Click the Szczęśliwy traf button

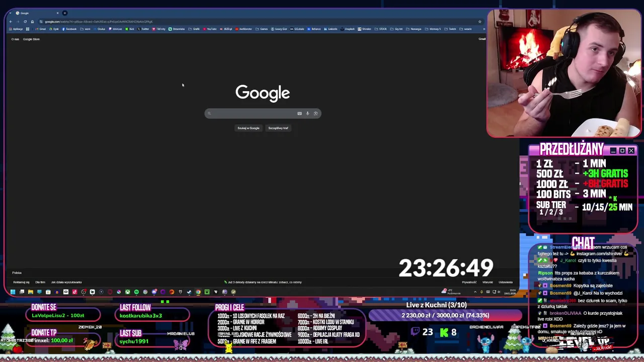(x=278, y=128)
